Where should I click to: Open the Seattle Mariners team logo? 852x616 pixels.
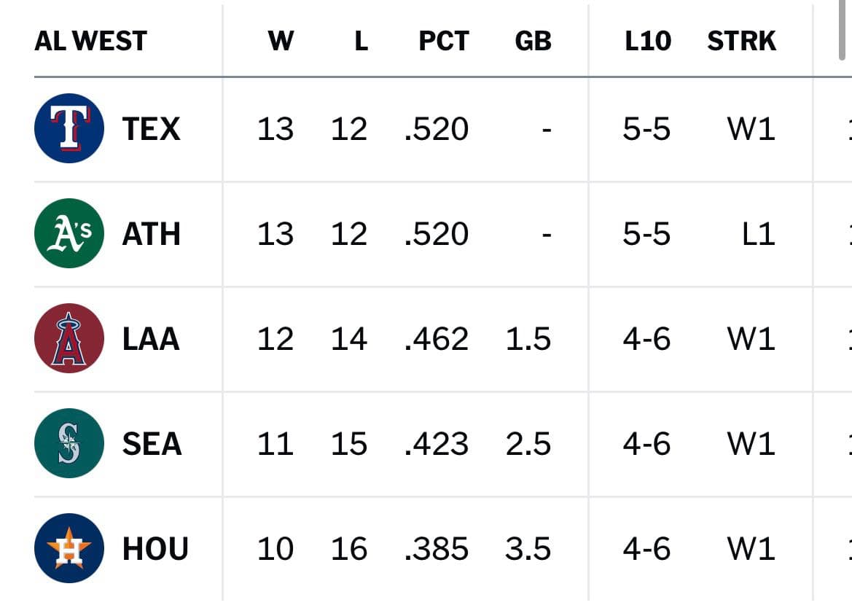[69, 443]
